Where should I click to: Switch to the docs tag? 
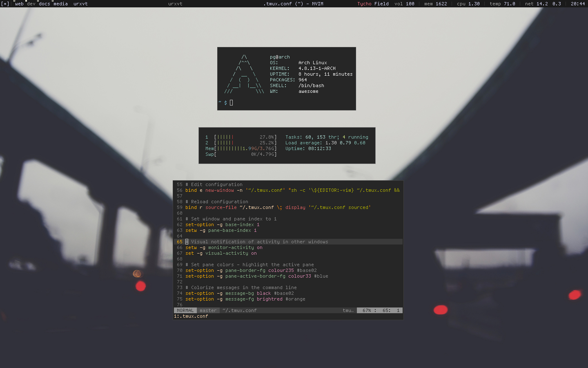45,4
